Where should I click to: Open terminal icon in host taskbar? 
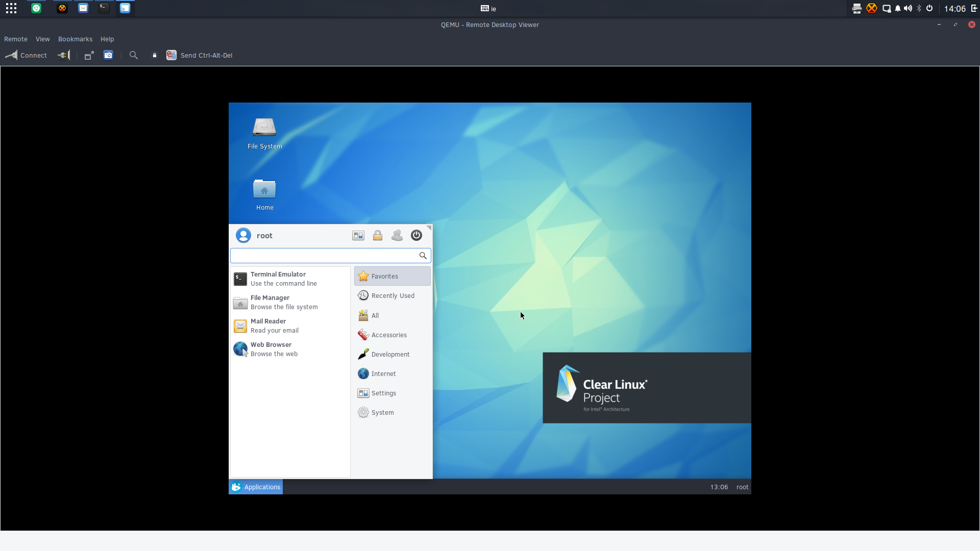click(x=104, y=8)
